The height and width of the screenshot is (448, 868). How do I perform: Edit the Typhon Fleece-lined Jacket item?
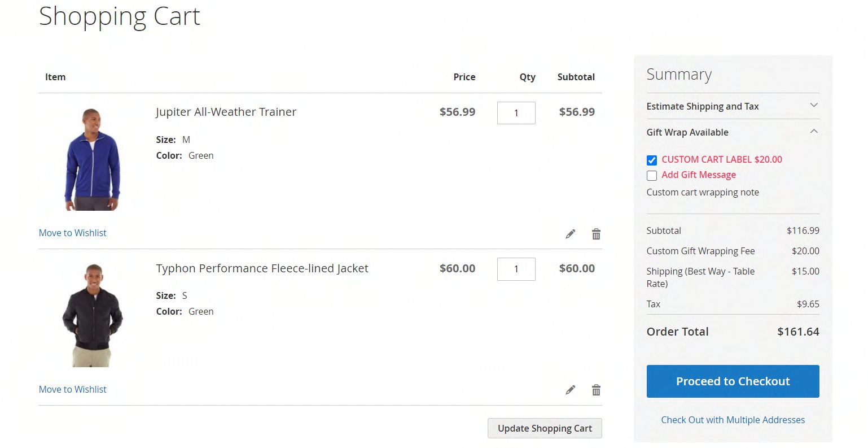click(x=571, y=390)
